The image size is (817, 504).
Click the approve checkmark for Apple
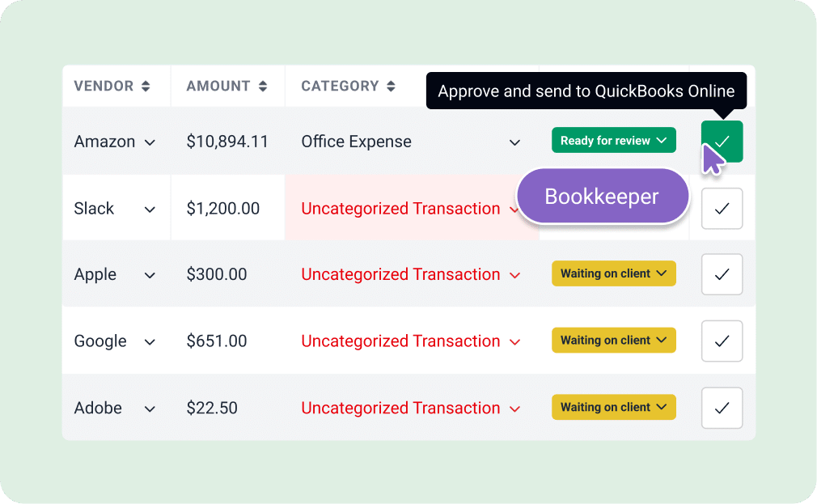click(x=722, y=274)
